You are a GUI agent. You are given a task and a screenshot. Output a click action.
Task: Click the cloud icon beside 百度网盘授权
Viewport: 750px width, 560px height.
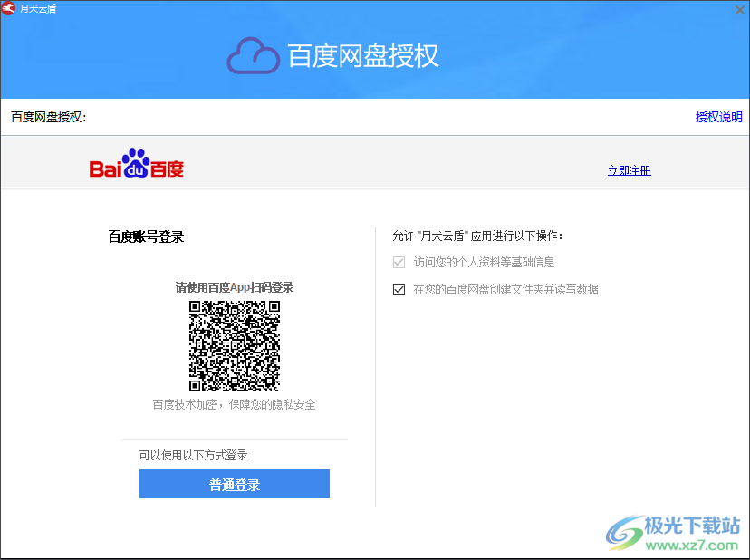(x=253, y=55)
